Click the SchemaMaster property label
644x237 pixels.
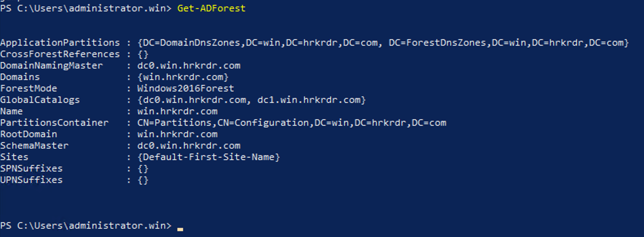point(34,145)
